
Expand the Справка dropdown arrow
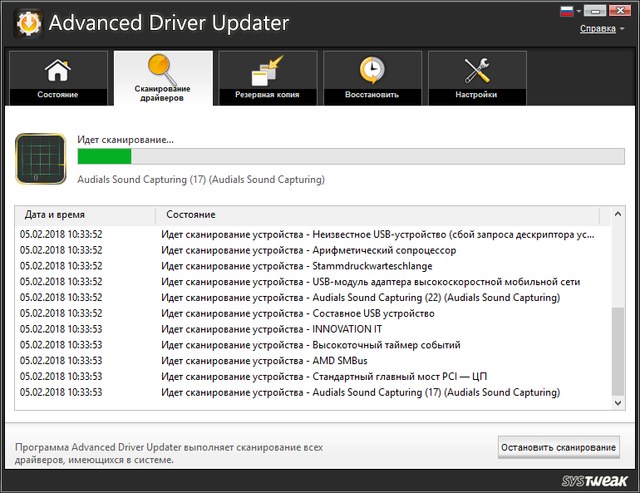tap(622, 29)
